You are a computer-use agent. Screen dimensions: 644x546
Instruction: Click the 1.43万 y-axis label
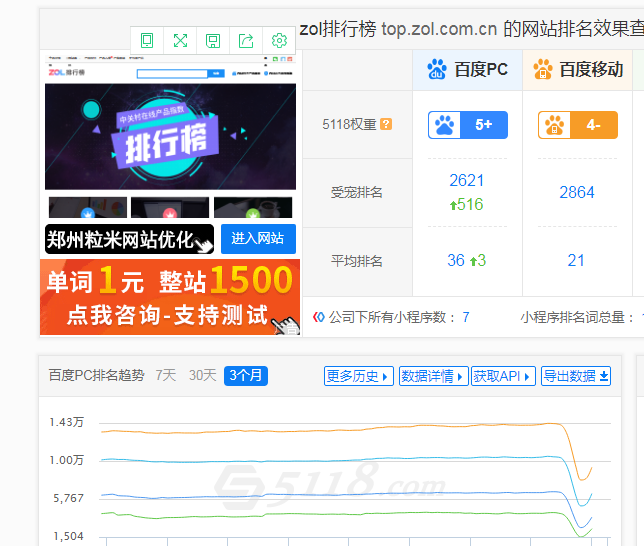66,422
